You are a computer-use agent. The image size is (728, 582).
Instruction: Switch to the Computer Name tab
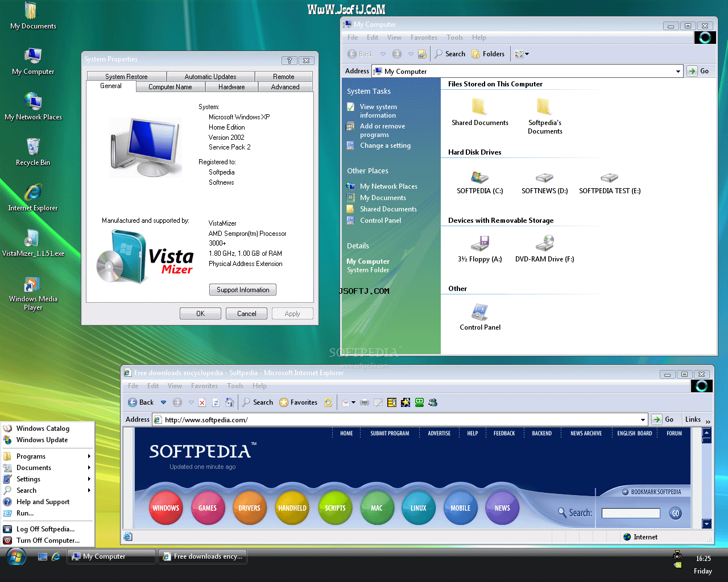(169, 87)
